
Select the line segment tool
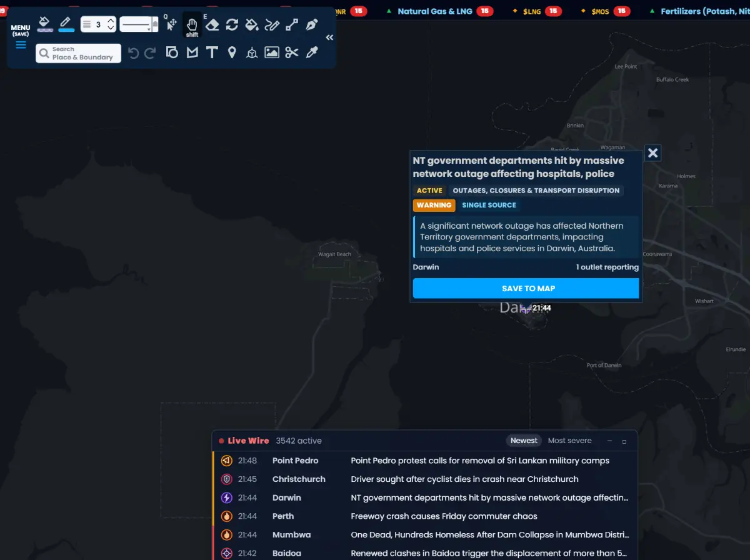point(292,24)
